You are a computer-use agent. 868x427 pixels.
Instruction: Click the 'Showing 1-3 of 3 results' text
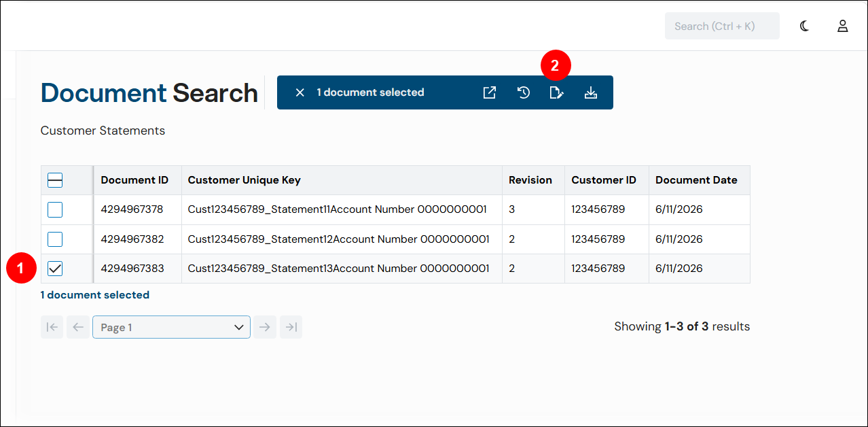(x=682, y=326)
